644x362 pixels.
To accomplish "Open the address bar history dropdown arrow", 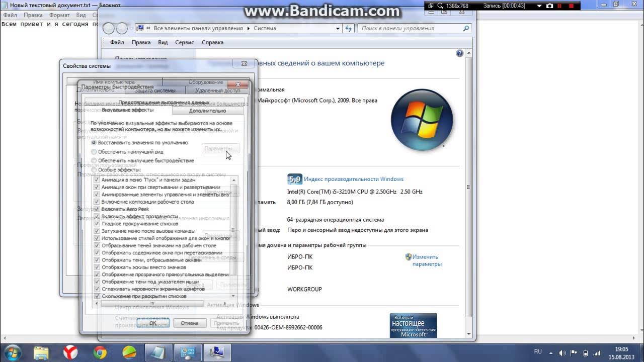I will 338,29.
